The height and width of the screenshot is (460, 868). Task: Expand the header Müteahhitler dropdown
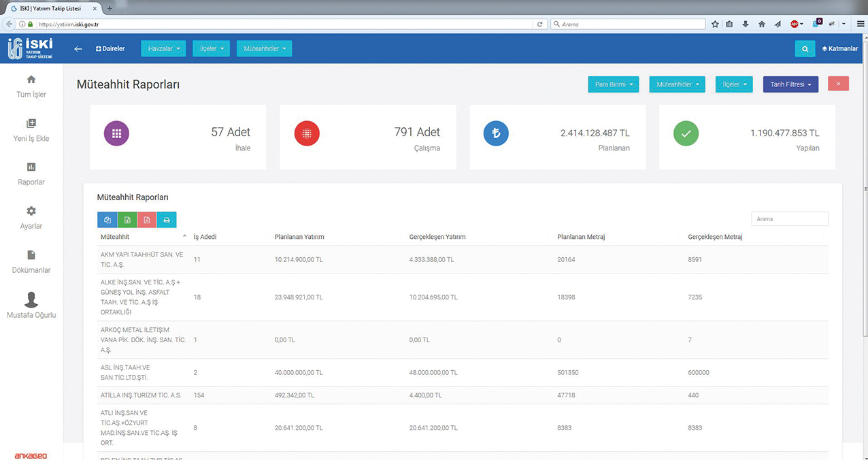point(264,49)
